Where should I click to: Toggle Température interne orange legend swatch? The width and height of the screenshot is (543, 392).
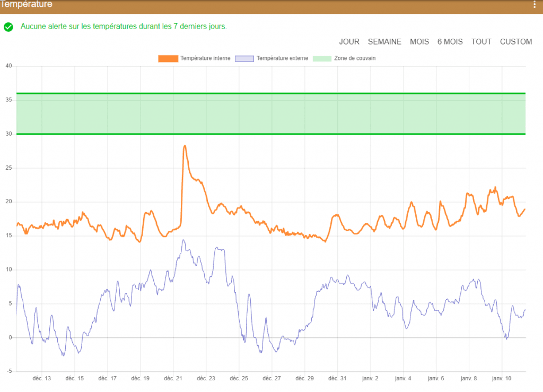point(168,58)
